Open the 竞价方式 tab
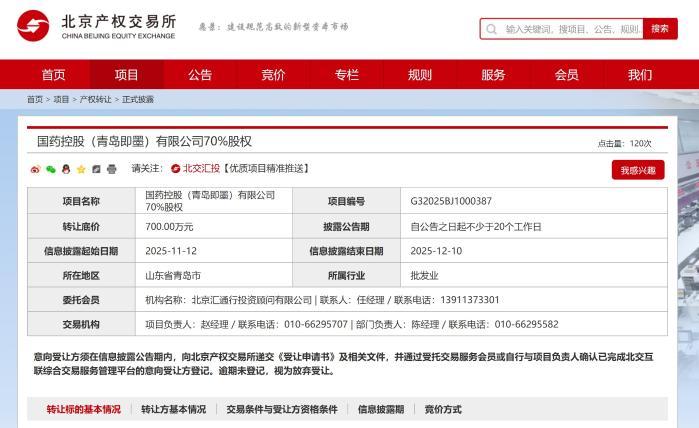This screenshot has height=428, width=699. (x=443, y=409)
